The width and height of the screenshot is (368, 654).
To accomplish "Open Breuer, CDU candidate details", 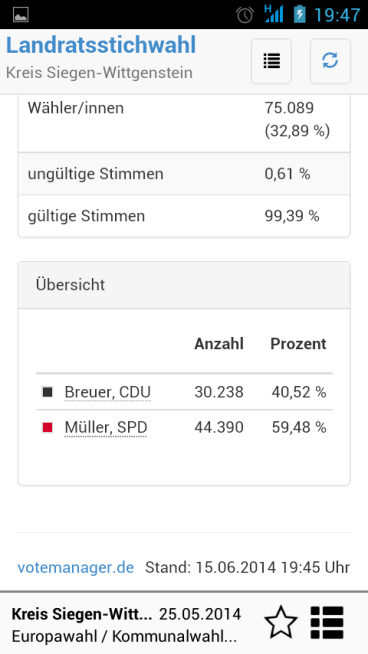I will pyautogui.click(x=108, y=392).
